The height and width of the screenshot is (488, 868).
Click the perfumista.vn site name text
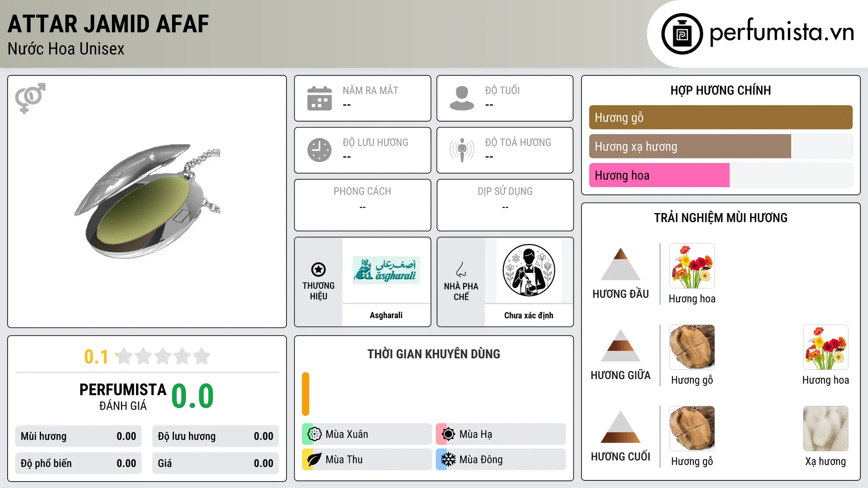782,32
